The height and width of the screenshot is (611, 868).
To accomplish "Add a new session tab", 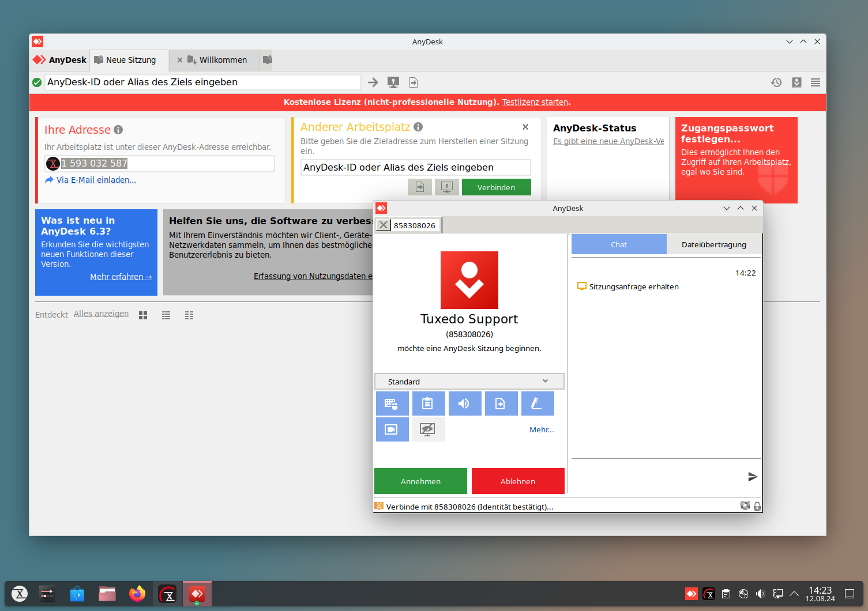I will [267, 59].
